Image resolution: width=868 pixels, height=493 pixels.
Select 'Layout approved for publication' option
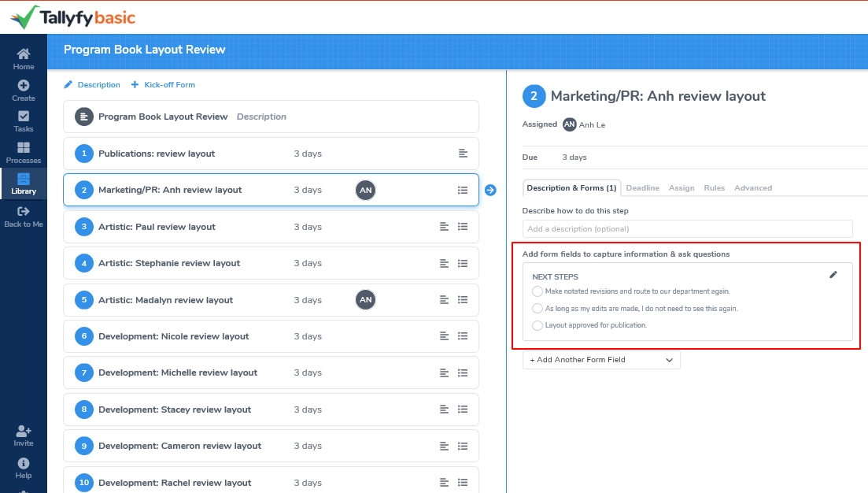pyautogui.click(x=537, y=325)
